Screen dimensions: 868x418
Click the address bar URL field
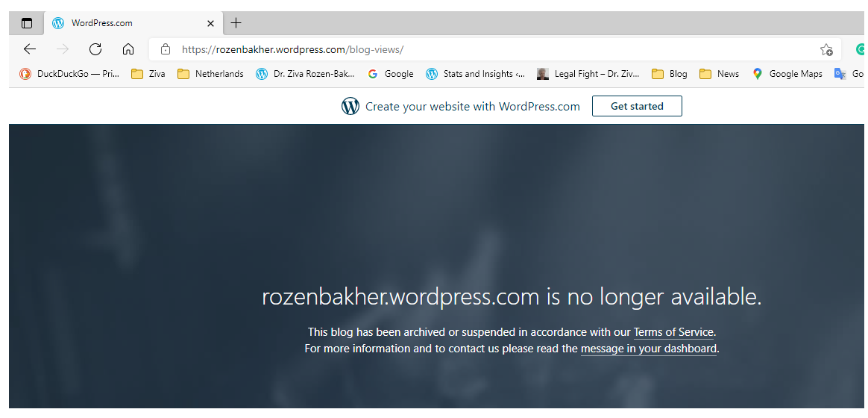[x=495, y=49]
